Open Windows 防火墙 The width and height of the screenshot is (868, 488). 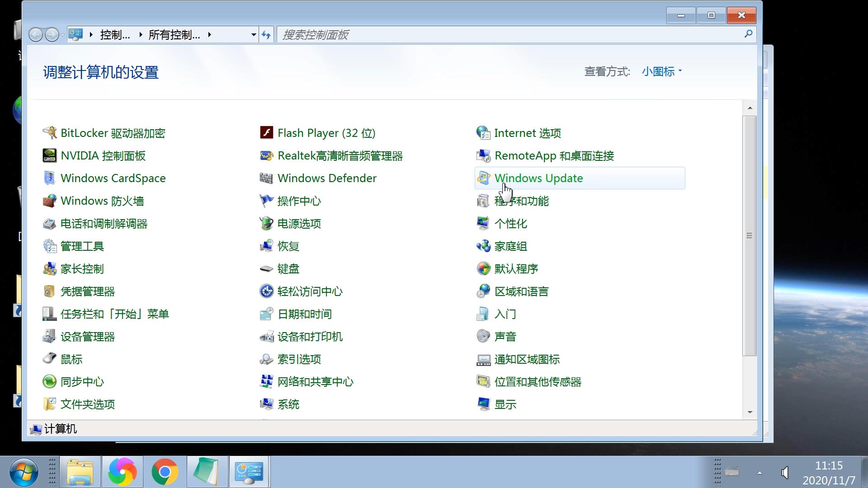(x=103, y=201)
